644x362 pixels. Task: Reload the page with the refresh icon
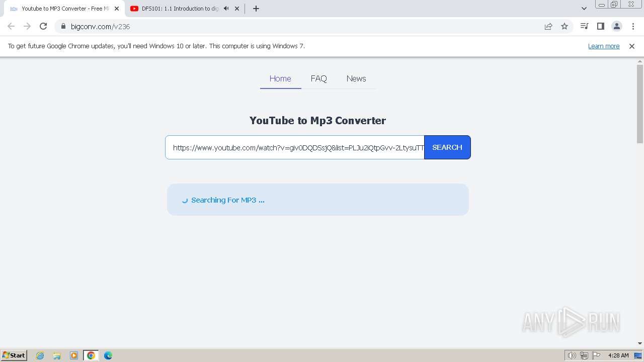(x=43, y=26)
